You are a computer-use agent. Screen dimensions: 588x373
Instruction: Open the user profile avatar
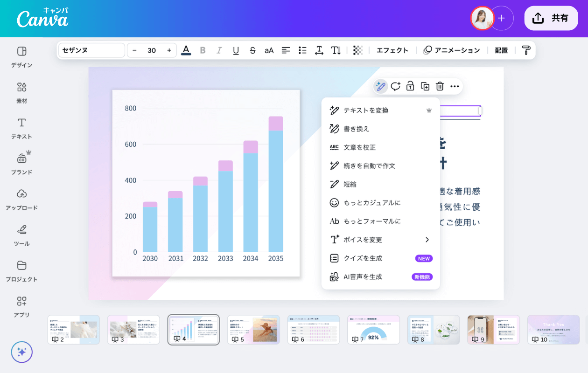coord(482,18)
